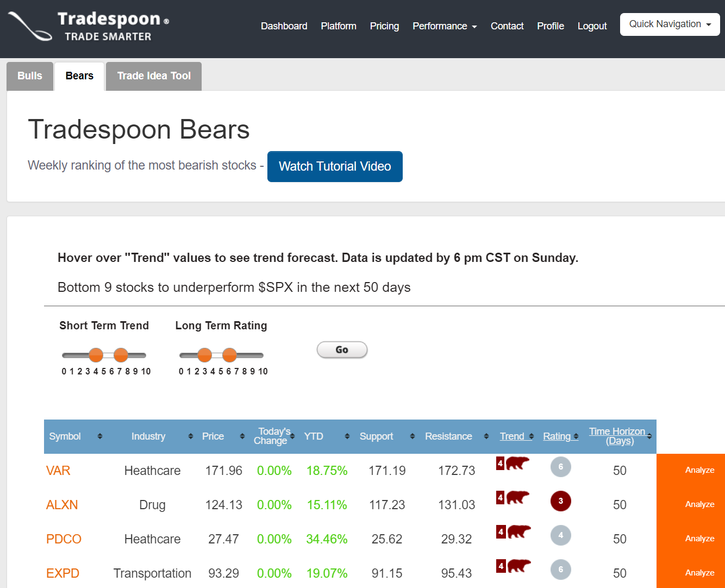Click EXPD industry Transportation cell
Screen dimensions: 725x588
(152, 573)
